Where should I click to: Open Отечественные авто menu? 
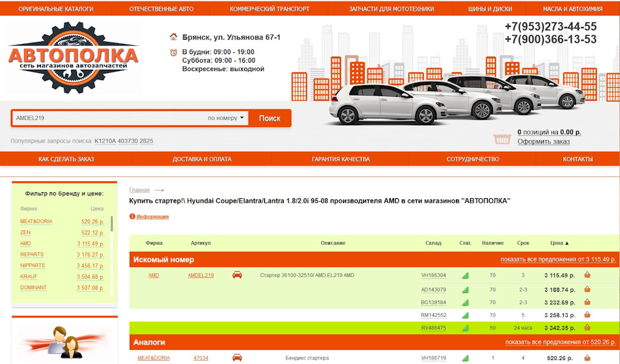pyautogui.click(x=161, y=8)
